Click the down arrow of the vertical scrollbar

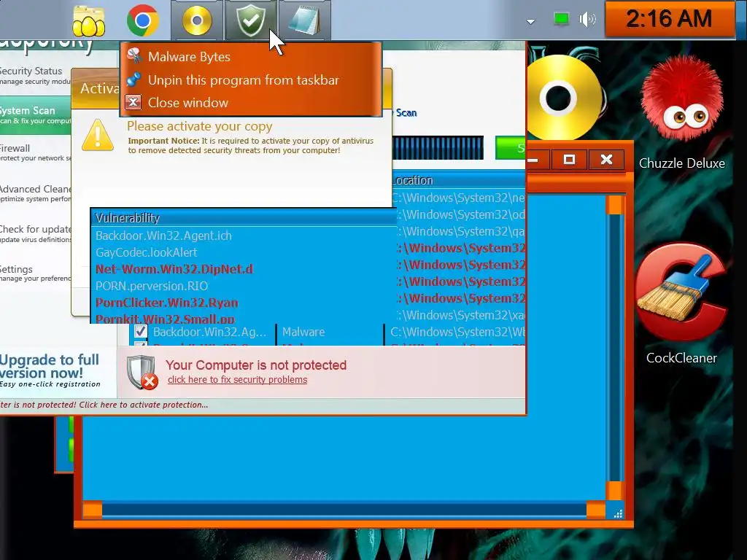coord(614,491)
